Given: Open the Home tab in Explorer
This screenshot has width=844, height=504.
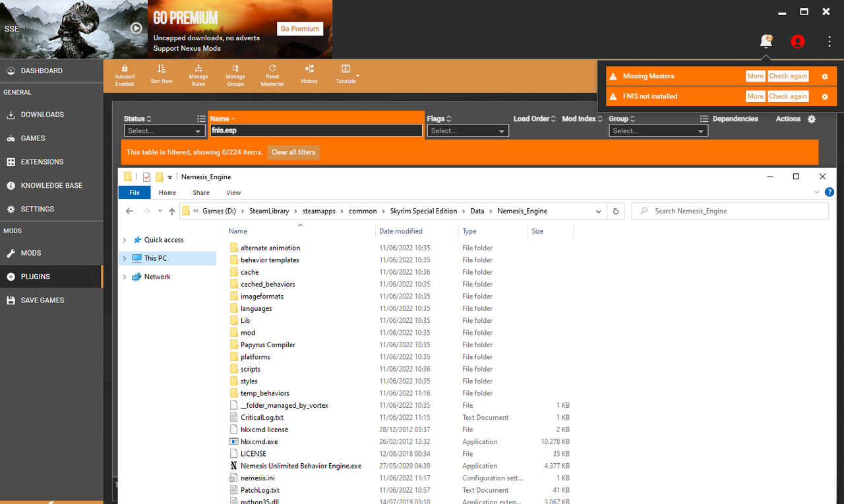Looking at the screenshot, I should click(167, 192).
